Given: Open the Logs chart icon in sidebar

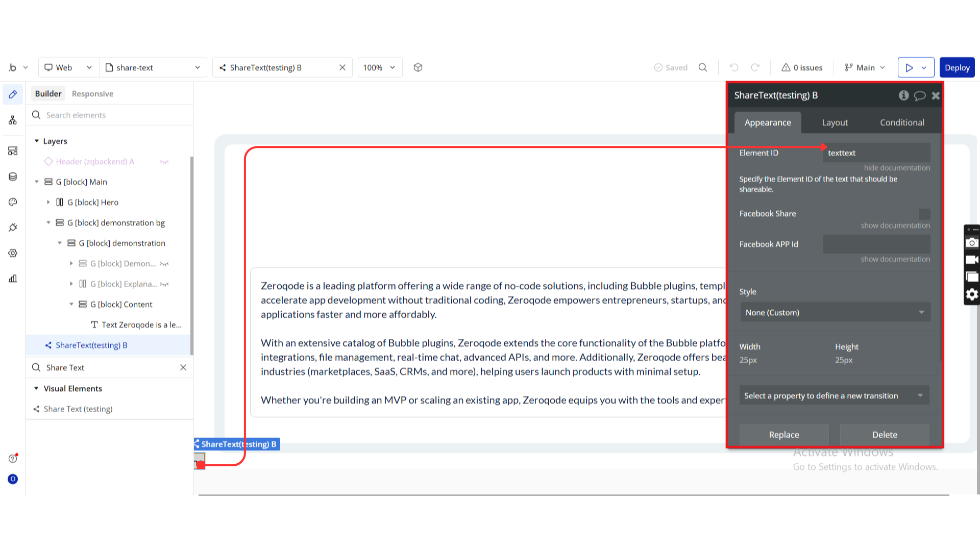Looking at the screenshot, I should pos(13,279).
